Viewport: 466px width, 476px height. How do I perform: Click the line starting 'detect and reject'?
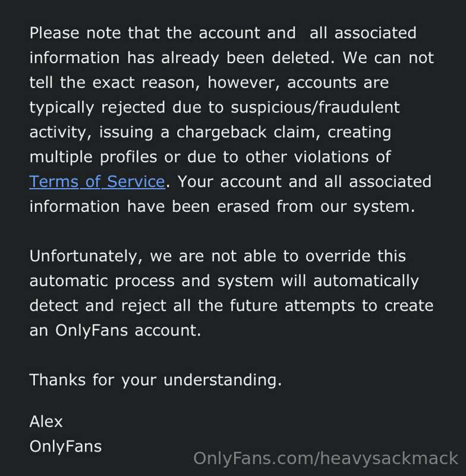point(231,305)
